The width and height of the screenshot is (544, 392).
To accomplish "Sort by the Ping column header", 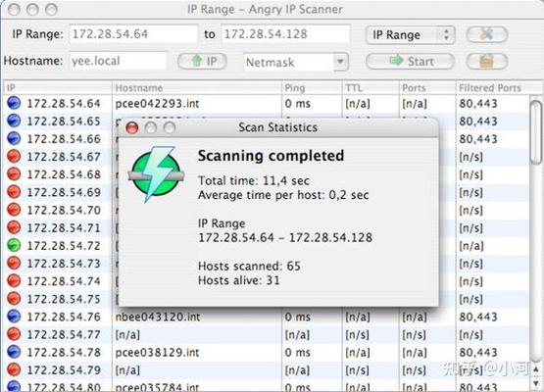I will pos(313,88).
